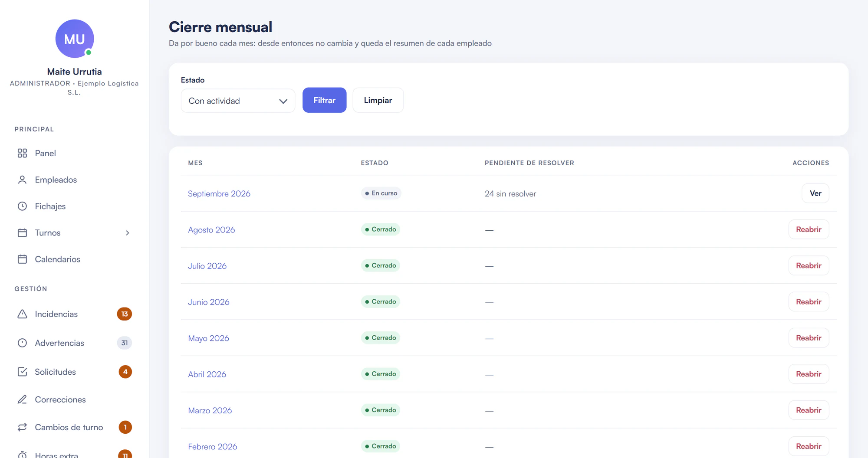Screen dimensions: 868x458
Task: Click the Solicitudes checkbox icon
Action: pyautogui.click(x=22, y=372)
